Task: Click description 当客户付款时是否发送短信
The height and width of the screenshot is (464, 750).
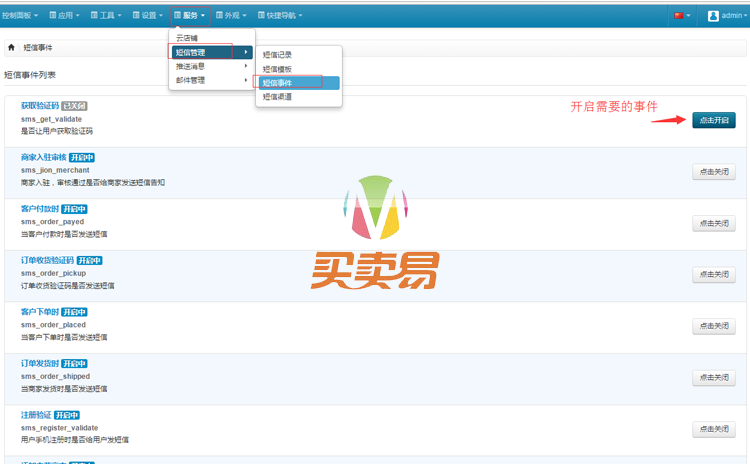Action: click(64, 234)
